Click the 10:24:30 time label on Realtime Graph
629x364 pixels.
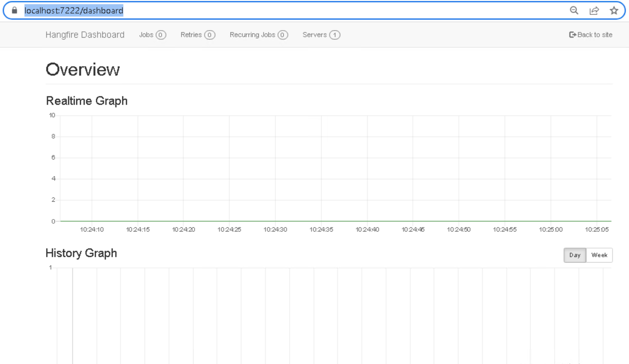click(275, 229)
